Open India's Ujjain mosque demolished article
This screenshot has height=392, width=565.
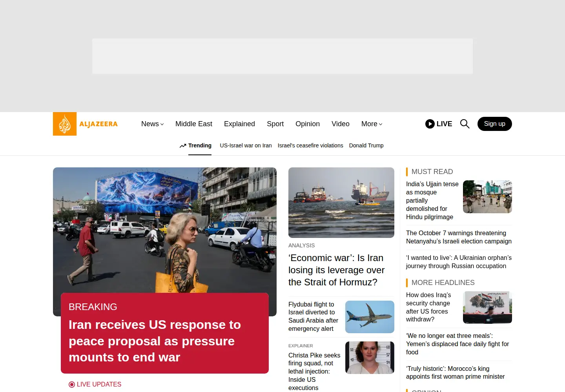[x=432, y=200]
